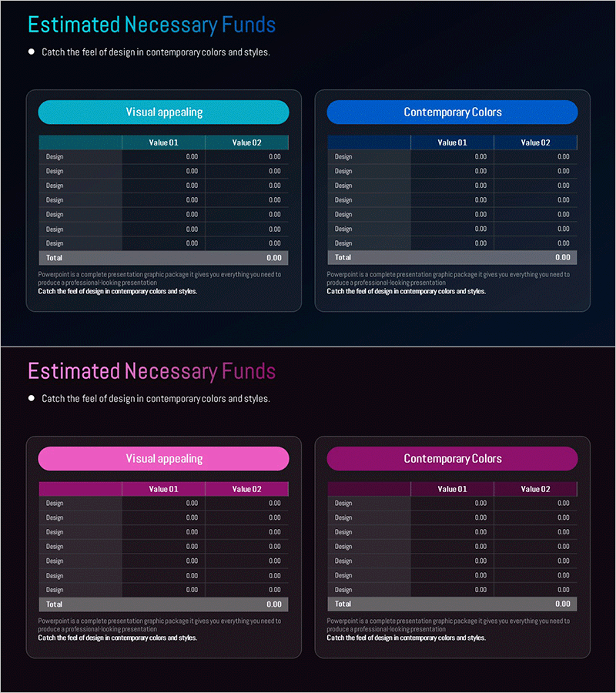The height and width of the screenshot is (693, 616).
Task: Select the pink gradient "Estimated Necessary Funds" title
Action: (152, 371)
